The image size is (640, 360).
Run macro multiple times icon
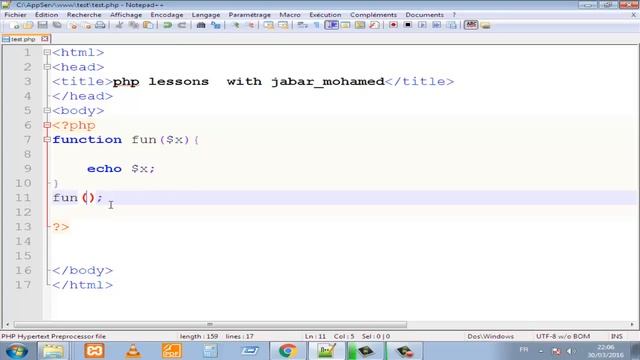pos(436,25)
